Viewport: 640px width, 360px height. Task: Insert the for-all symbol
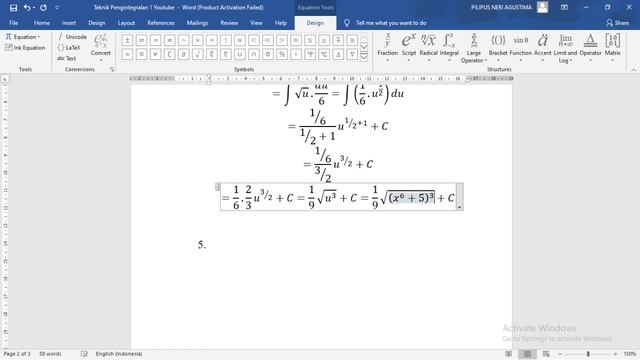click(155, 54)
